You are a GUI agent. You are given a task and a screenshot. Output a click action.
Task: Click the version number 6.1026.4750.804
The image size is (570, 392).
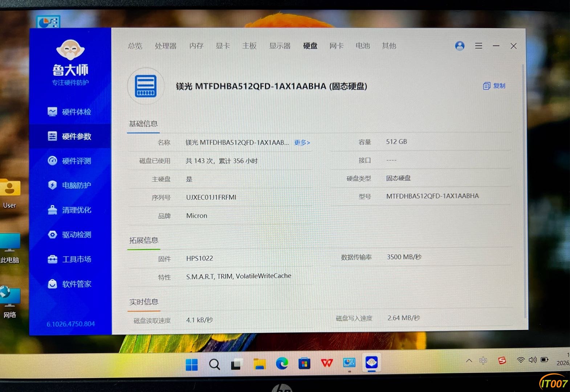coord(71,324)
